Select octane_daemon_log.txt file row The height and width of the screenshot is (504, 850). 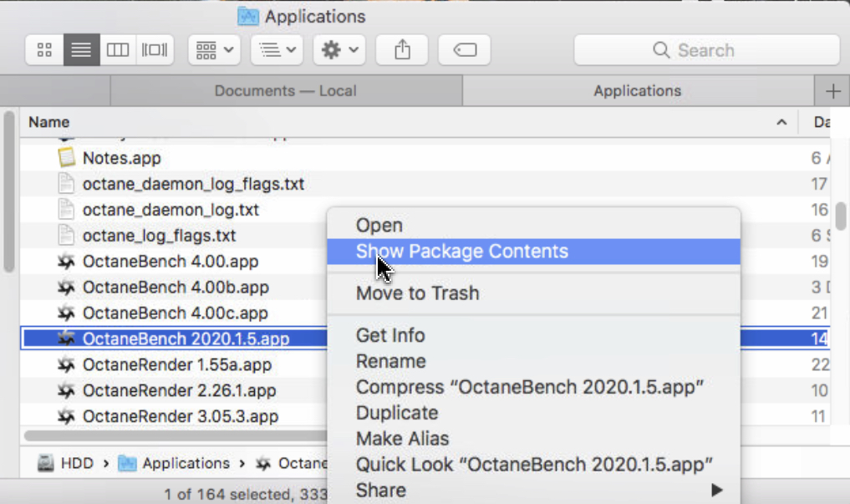coord(171,210)
